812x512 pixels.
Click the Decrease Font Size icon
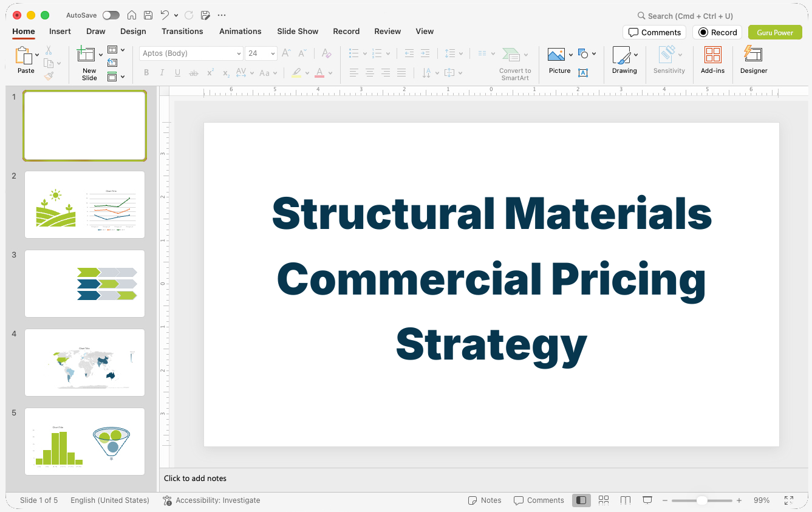point(302,53)
